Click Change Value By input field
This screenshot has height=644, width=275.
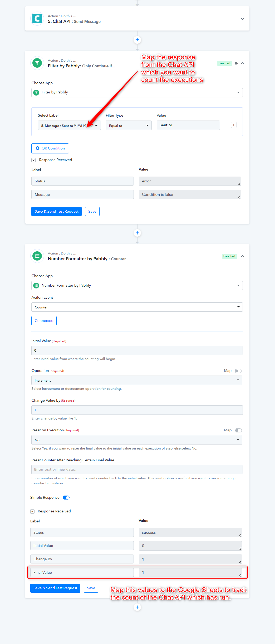[137, 410]
